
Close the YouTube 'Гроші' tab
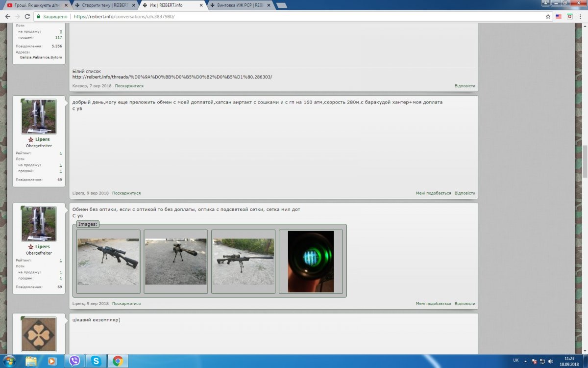(x=66, y=5)
